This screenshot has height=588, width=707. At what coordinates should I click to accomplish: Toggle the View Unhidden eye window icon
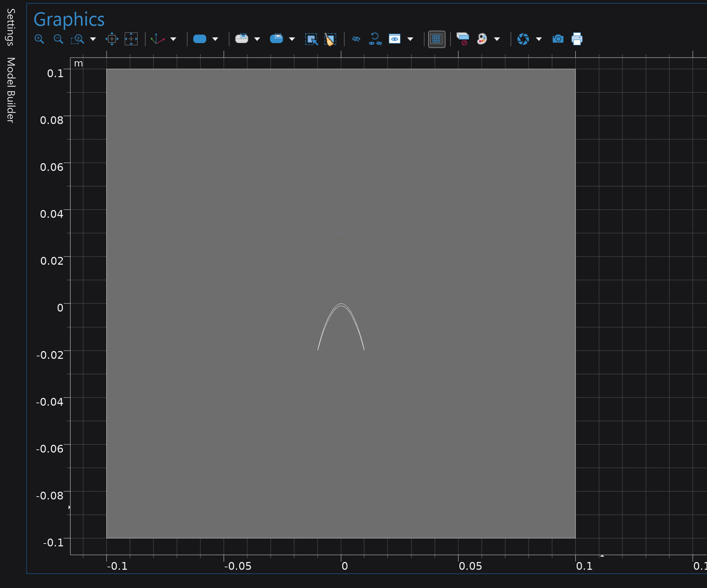point(395,39)
